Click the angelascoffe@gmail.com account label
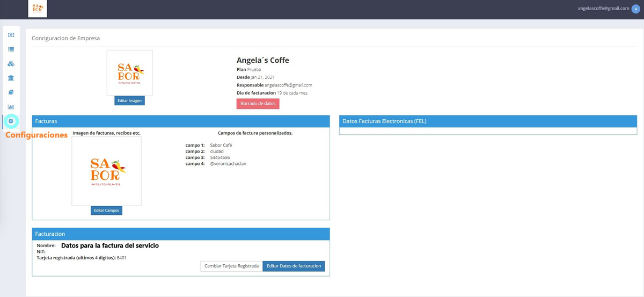Screen dimensions: 644x297 603,9
